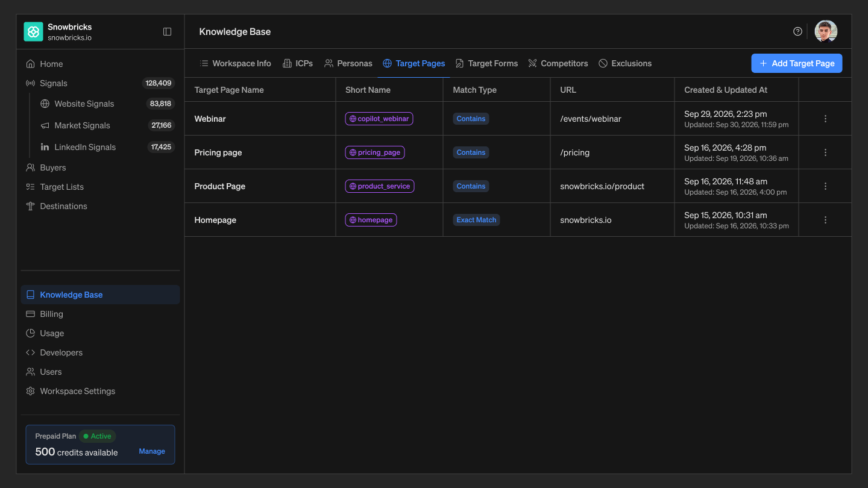
Task: Click the Developers code brackets icon
Action: [x=30, y=352]
